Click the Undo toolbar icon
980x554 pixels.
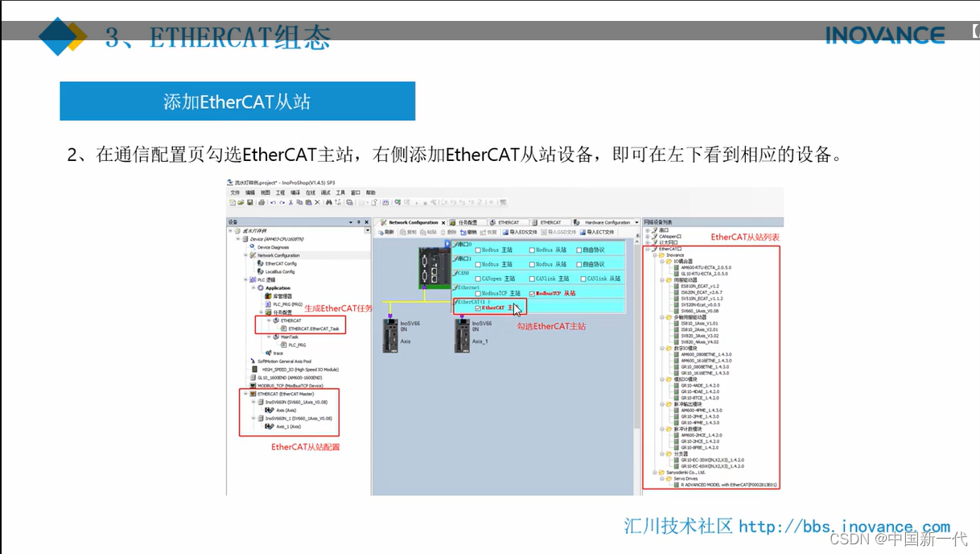(x=273, y=202)
